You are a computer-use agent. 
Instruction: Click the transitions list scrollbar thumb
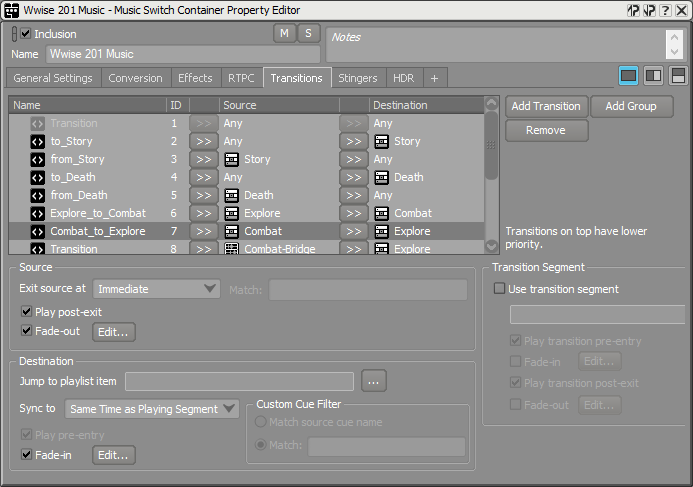[491, 145]
